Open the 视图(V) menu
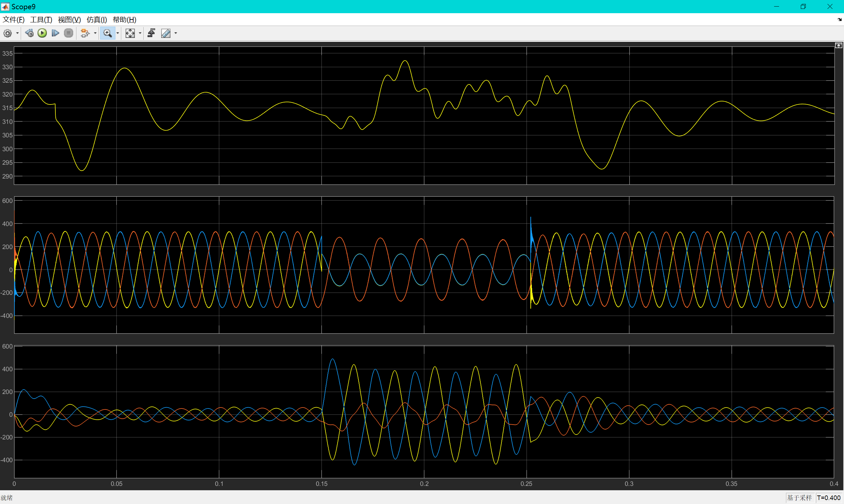Viewport: 844px width, 504px height. tap(69, 20)
